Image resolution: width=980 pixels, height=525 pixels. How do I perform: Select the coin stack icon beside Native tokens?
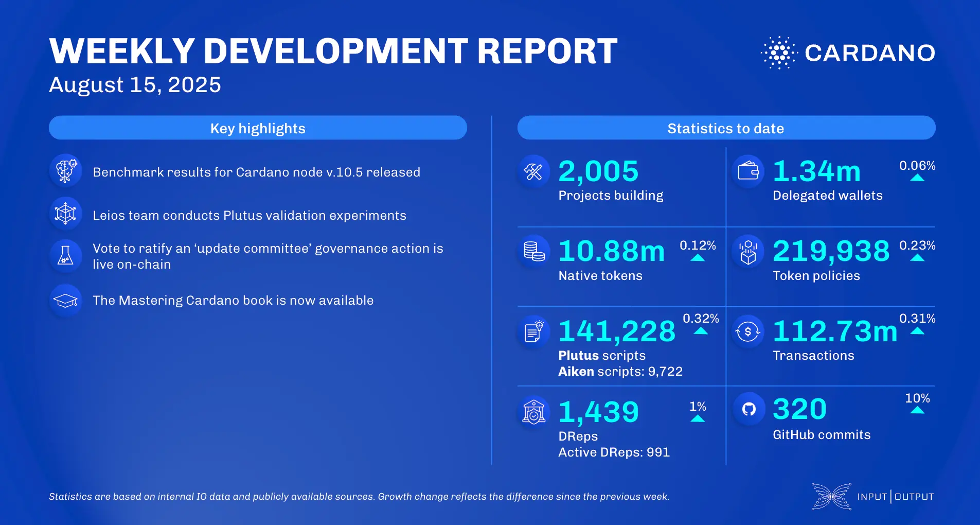[534, 252]
